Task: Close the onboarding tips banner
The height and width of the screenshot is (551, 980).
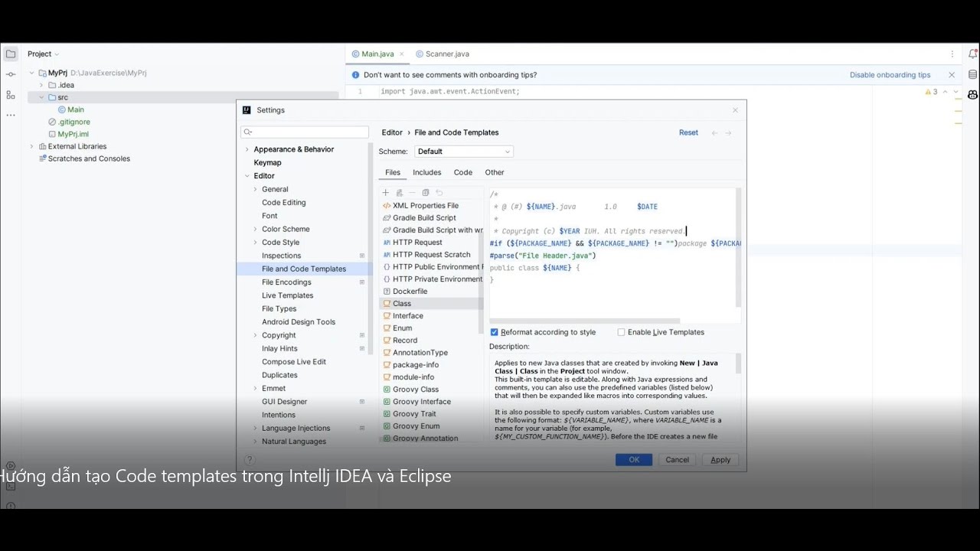Action: pos(952,75)
